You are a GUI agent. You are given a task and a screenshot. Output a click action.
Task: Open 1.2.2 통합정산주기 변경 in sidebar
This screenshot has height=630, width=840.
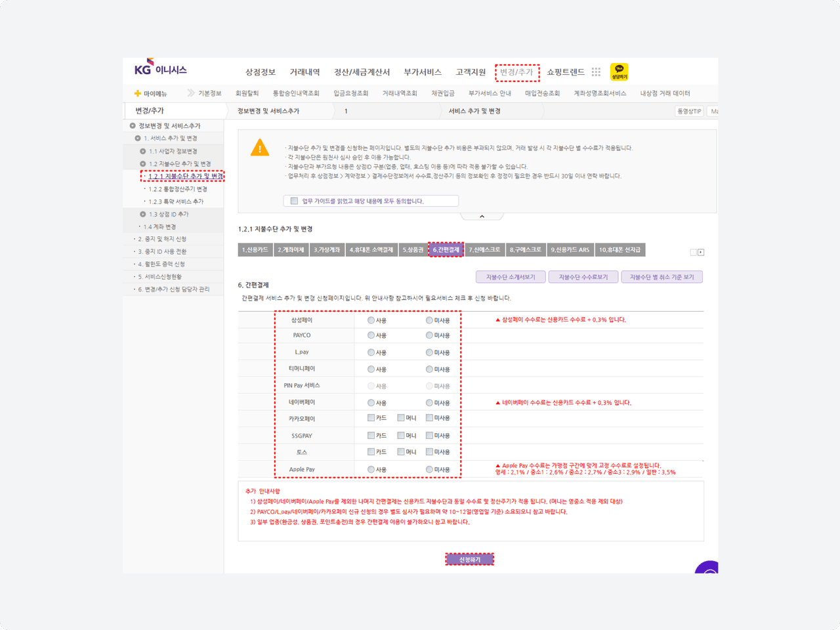pyautogui.click(x=177, y=189)
